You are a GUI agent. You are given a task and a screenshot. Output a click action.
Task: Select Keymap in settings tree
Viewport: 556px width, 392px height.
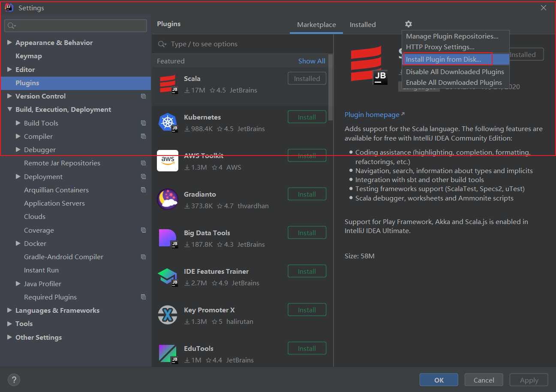click(29, 56)
